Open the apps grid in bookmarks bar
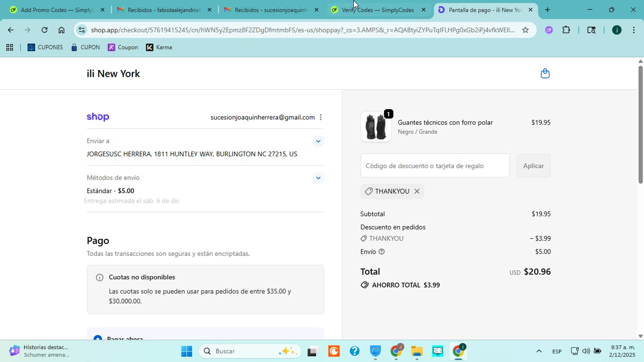Screen dimensions: 644x362 (9, 48)
